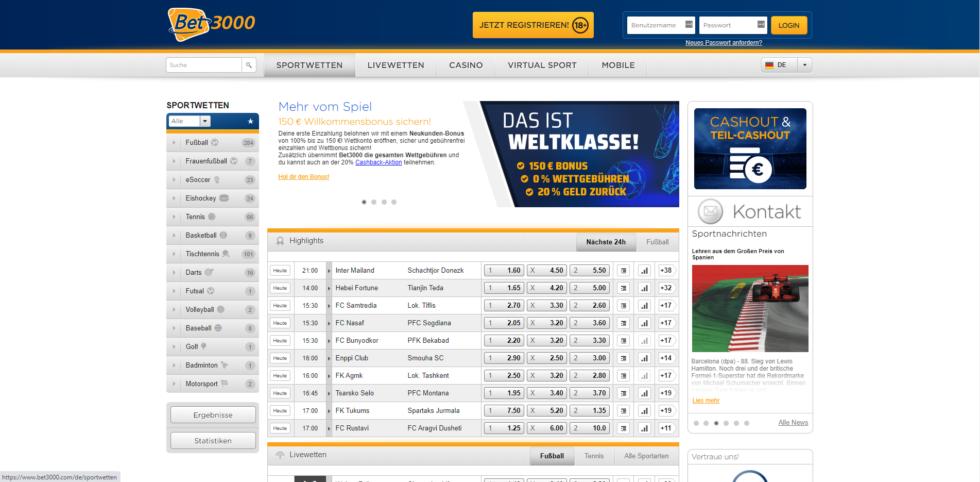Open the Livewetten navigation tab
This screenshot has width=980, height=482.
(396, 65)
